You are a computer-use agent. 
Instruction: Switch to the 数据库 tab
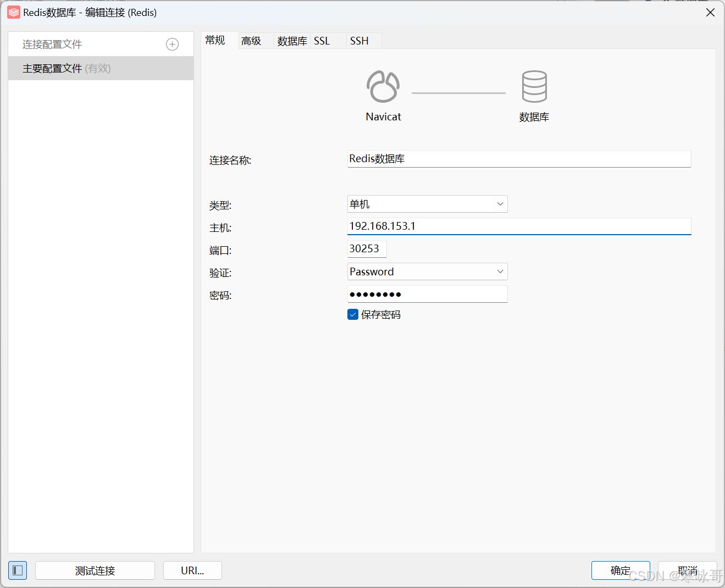tap(292, 41)
